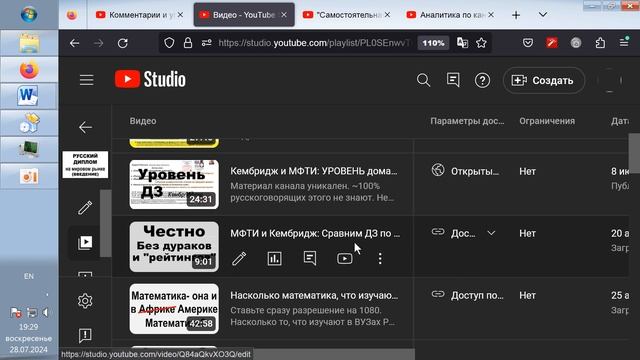The height and width of the screenshot is (360, 640).
Task: Click title Насколько математика, что изучаю...
Action: point(314,296)
